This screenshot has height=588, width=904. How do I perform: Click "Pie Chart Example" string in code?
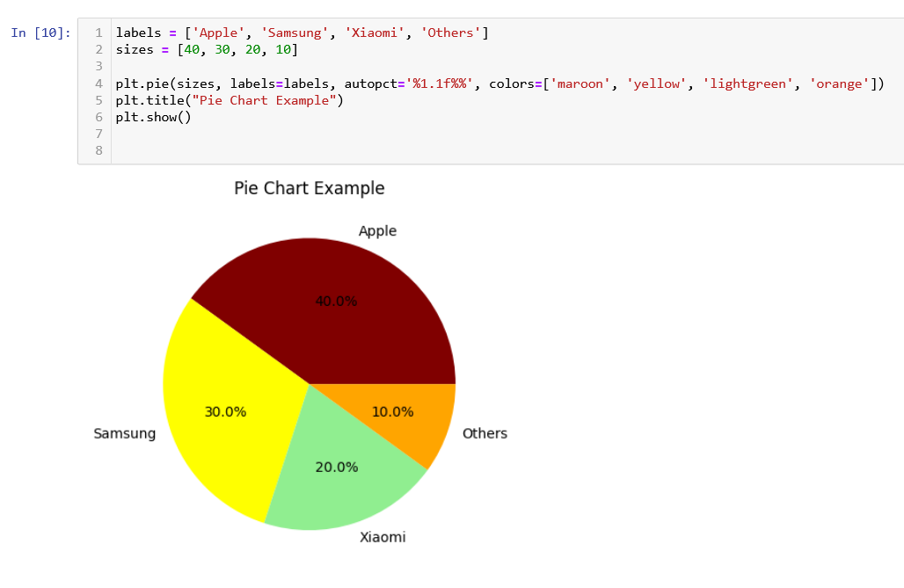264,100
